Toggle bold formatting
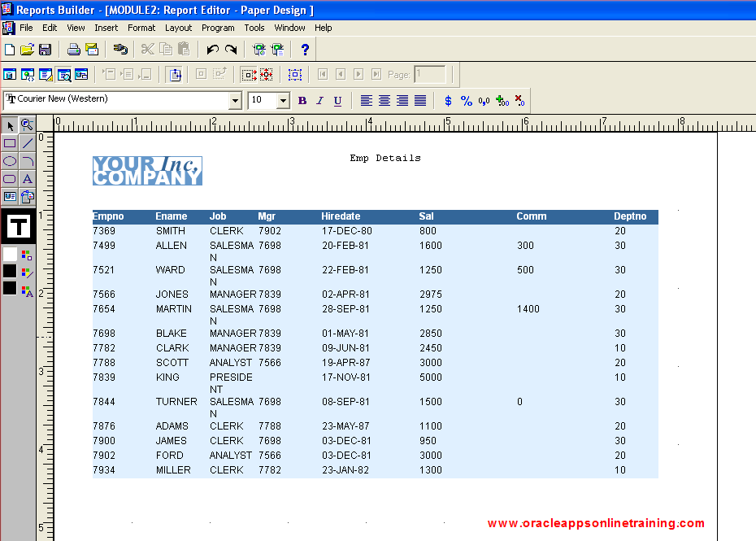The width and height of the screenshot is (756, 541). 302,100
